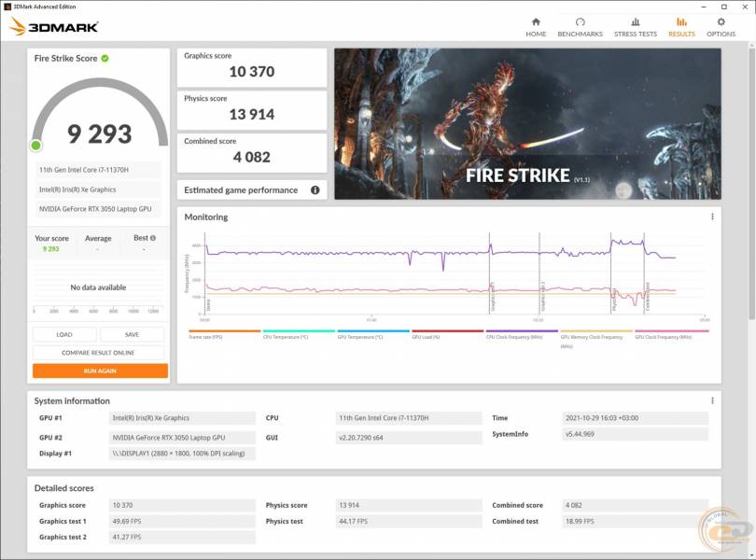Click the Time value '2021-10-29 16:03 +03:00'
The width and height of the screenshot is (756, 560).
[636, 418]
